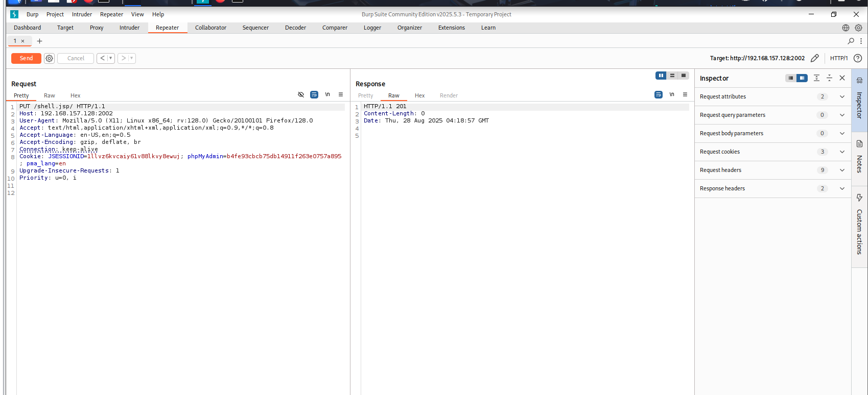Select Hex view in Request pane
Image resolution: width=868 pixels, height=395 pixels.
coord(76,95)
